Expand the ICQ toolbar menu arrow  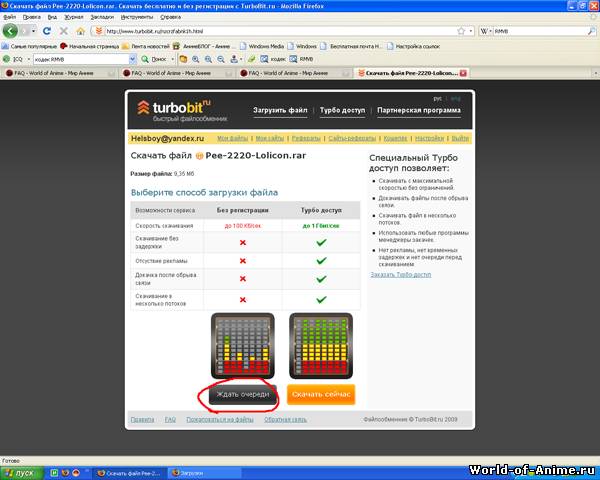point(29,59)
